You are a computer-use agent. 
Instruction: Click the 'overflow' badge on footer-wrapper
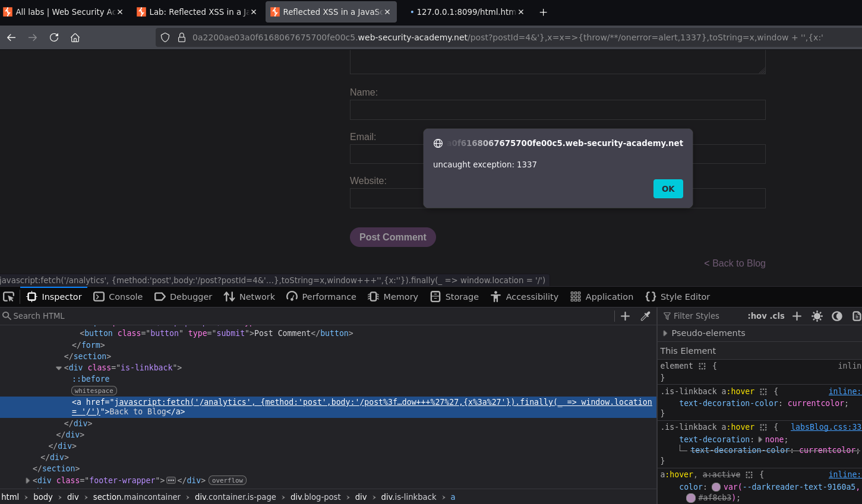coord(228,480)
